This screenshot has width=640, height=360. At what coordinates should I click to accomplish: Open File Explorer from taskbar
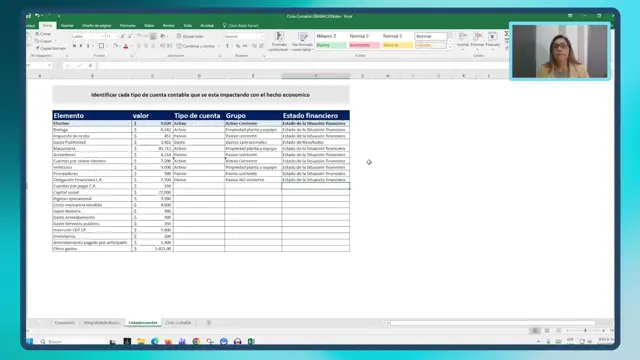141,341
